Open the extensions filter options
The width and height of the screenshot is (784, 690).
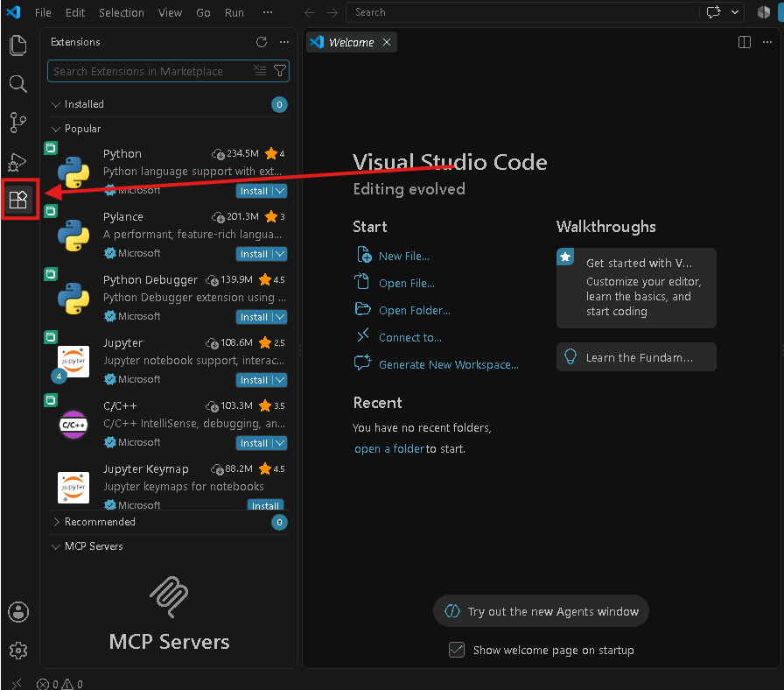280,71
